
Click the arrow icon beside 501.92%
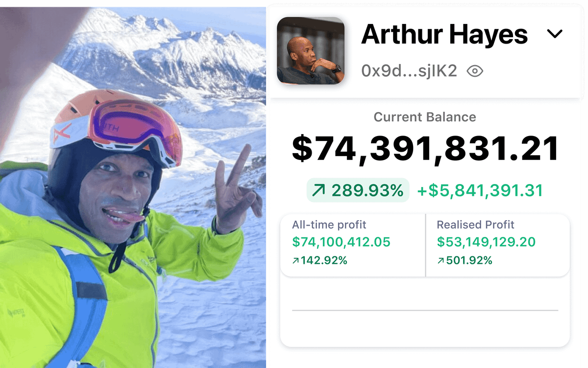[x=441, y=261]
